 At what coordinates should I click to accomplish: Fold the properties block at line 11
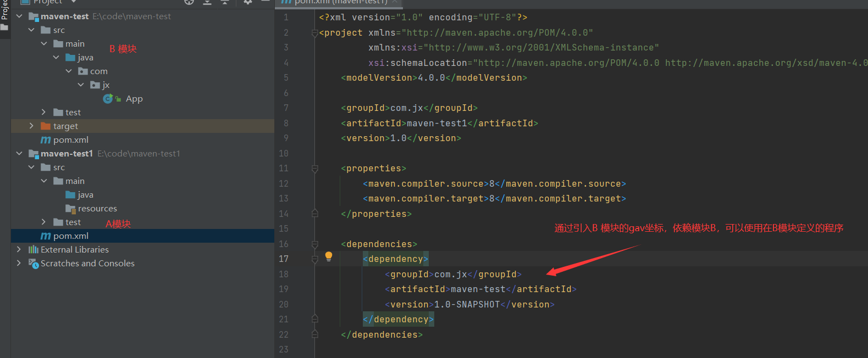tap(315, 169)
